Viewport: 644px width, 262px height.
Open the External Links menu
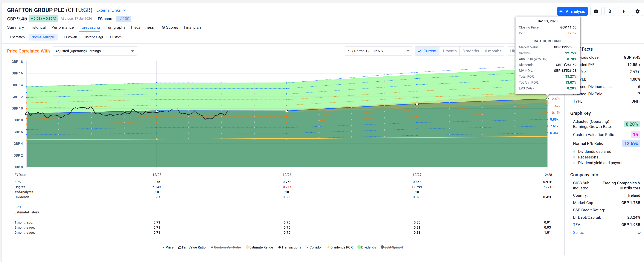click(111, 10)
